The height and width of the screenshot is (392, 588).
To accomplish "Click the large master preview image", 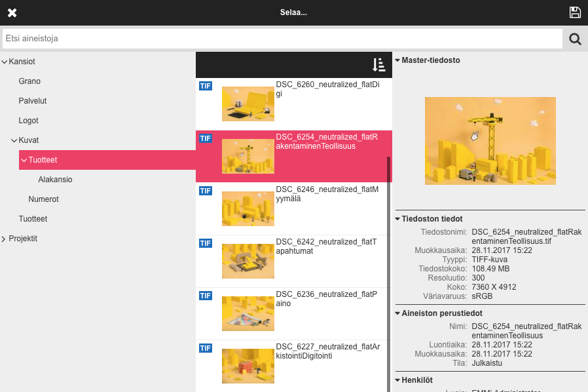I will click(x=490, y=141).
